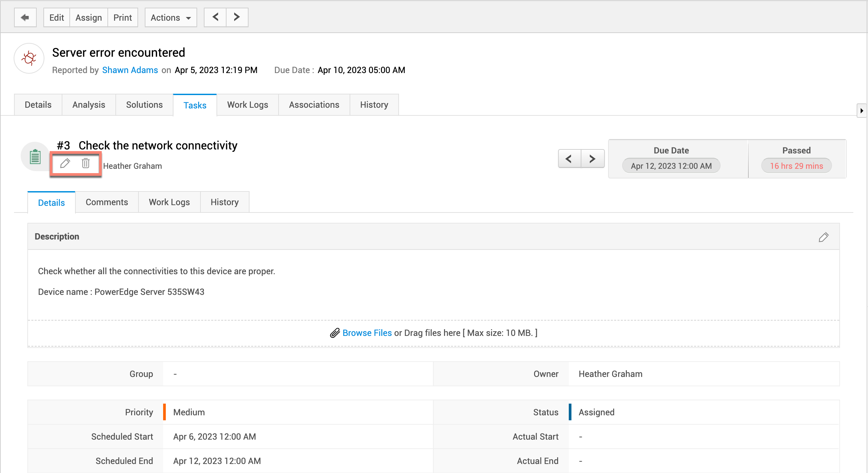Click the Status value Assigned
The width and height of the screenshot is (868, 473).
[596, 412]
